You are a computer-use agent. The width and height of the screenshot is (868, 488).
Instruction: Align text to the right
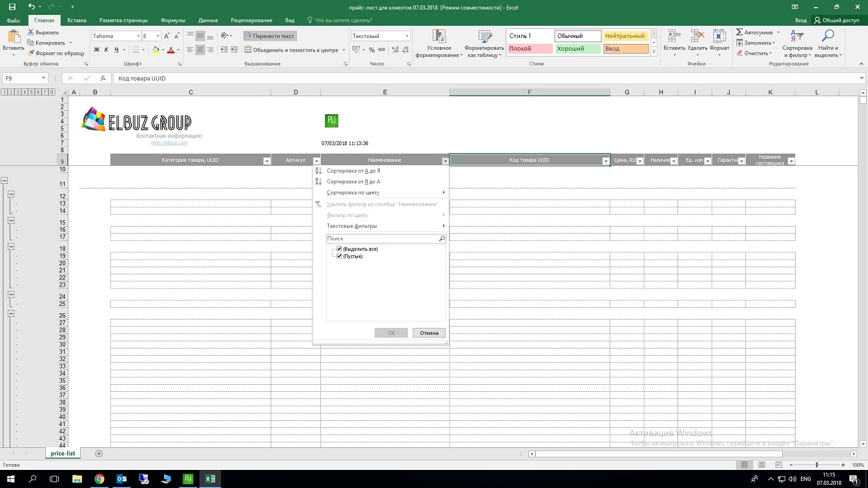coord(210,50)
